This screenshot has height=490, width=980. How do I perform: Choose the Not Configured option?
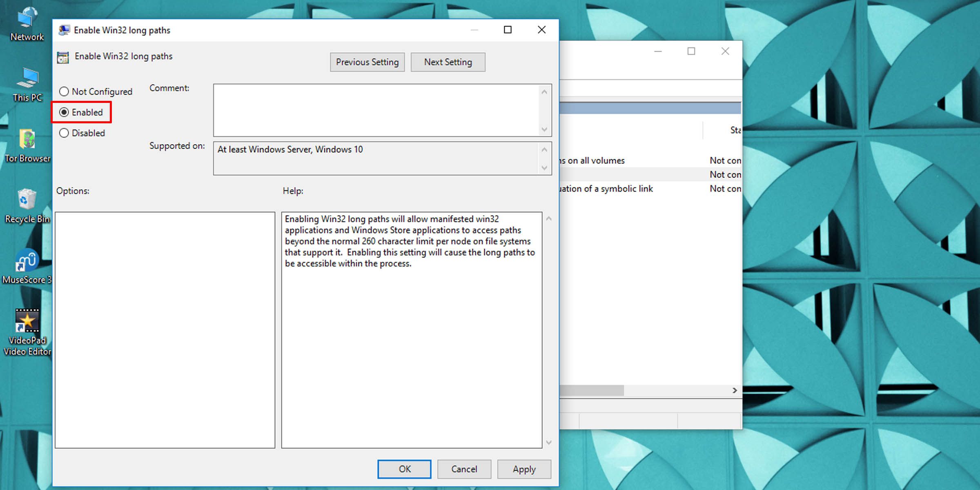(x=64, y=91)
